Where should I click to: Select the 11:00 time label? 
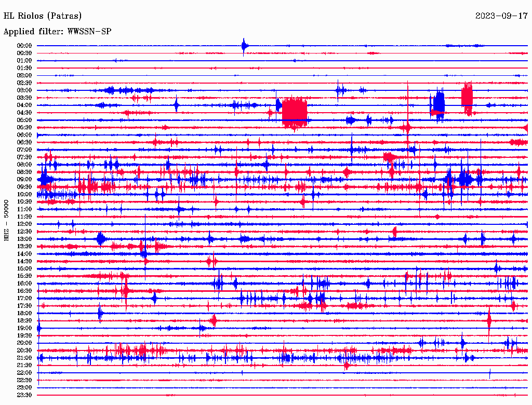24,209
